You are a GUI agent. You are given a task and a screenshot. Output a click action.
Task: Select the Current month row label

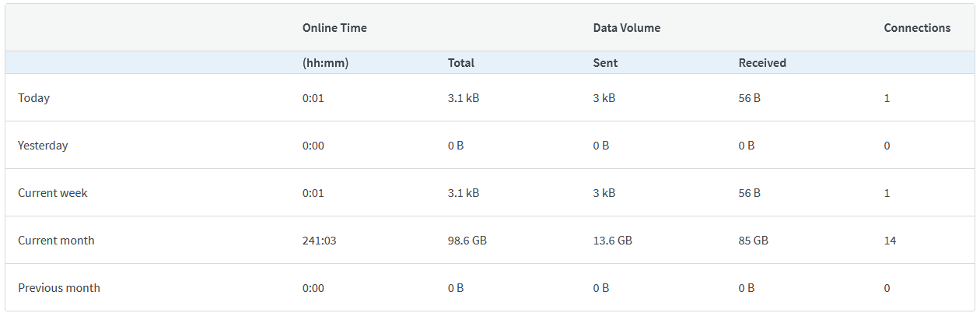56,241
